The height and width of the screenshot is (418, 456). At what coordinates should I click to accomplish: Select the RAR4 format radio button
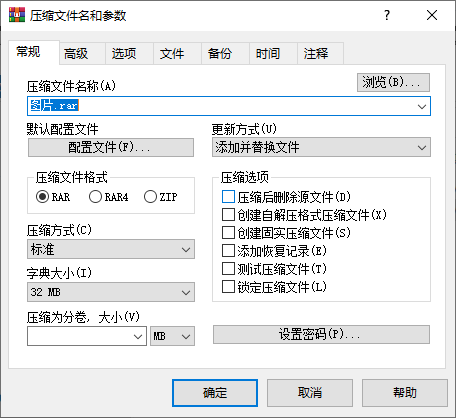[x=95, y=197]
